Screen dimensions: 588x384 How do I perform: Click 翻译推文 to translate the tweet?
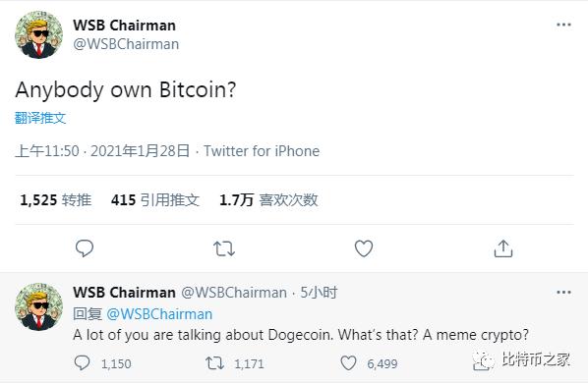40,118
